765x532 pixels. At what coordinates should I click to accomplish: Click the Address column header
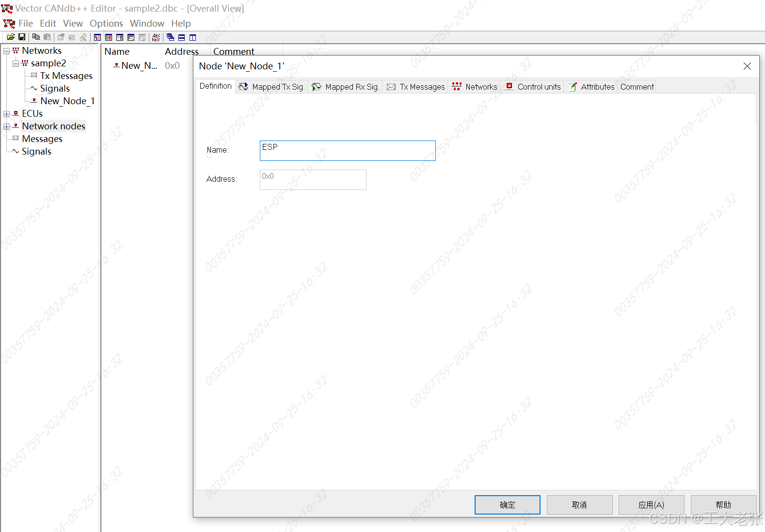click(186, 51)
